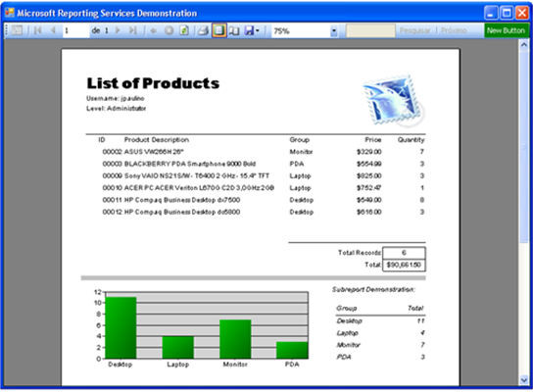
Task: Click the search text field
Action: (x=370, y=30)
